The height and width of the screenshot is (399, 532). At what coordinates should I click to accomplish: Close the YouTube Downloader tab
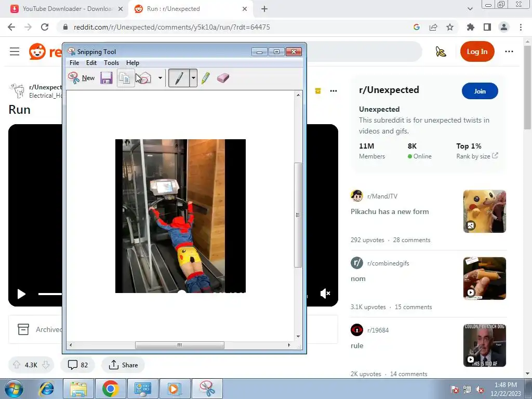120,9
